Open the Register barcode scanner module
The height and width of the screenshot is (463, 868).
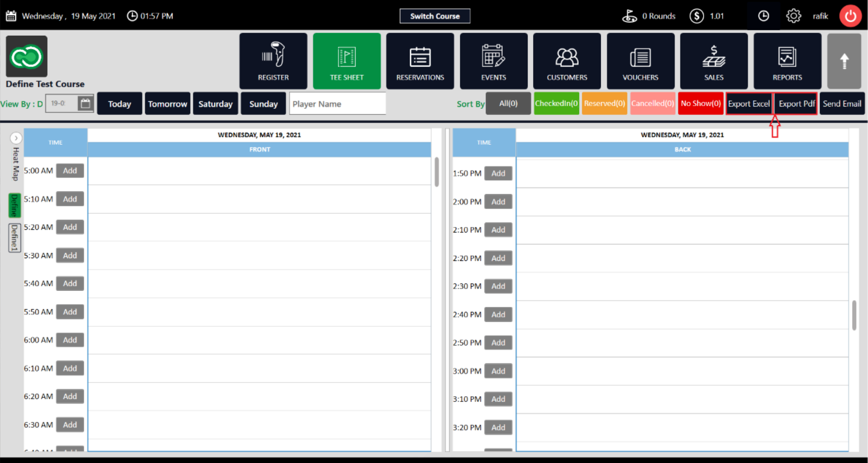(x=273, y=61)
